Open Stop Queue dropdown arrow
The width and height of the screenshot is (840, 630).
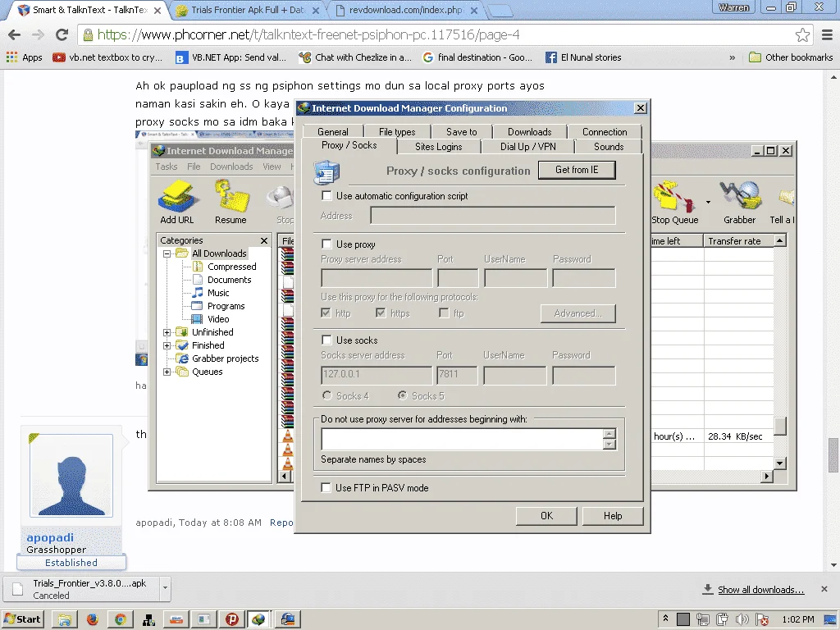708,202
